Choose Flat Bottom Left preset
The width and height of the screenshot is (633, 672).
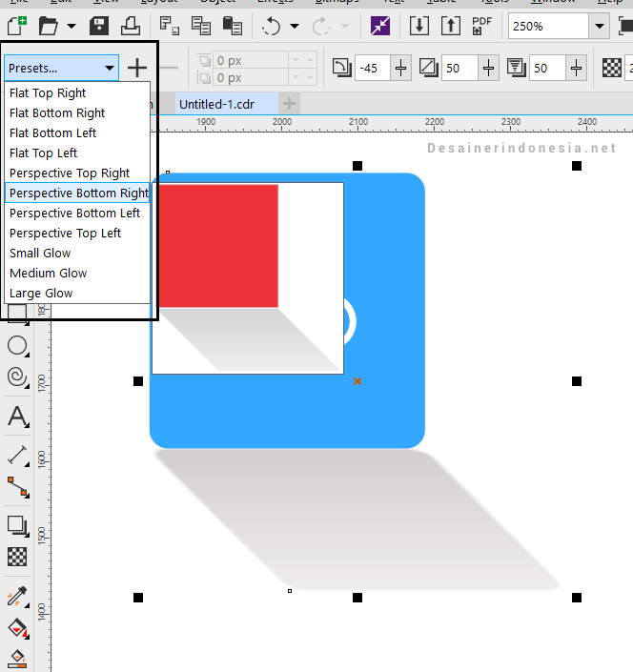tap(77, 132)
